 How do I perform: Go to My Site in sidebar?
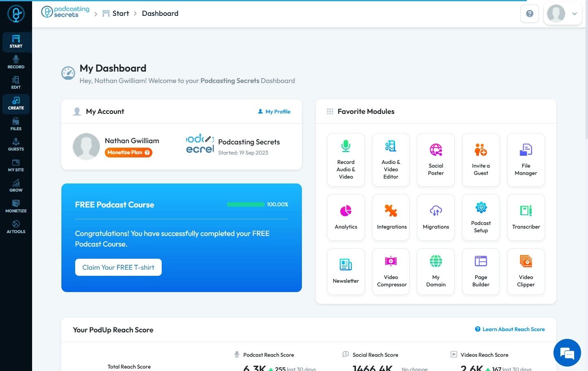point(16,165)
